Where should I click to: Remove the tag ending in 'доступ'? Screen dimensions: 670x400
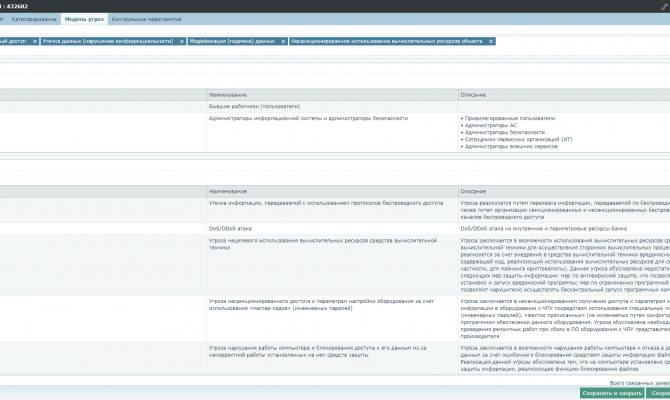(x=35, y=41)
